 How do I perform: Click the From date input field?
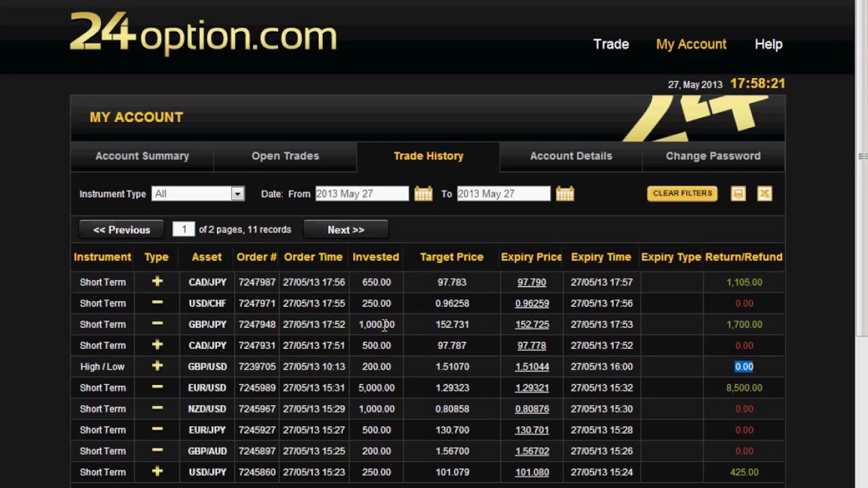click(361, 194)
